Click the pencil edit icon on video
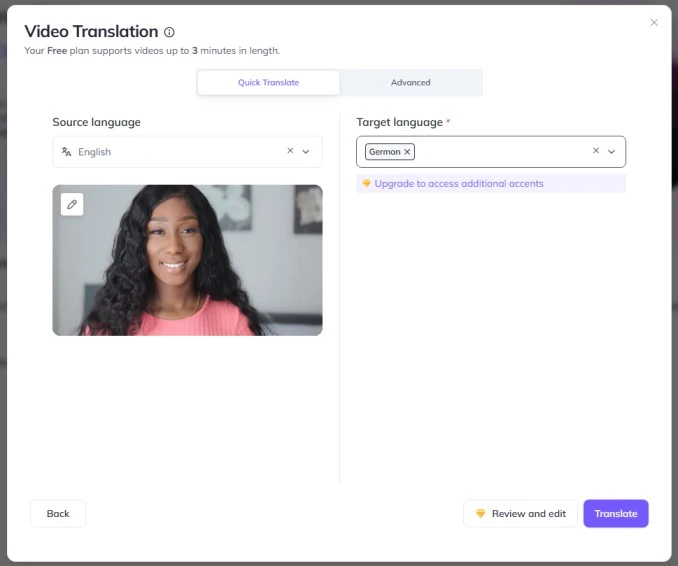 (72, 204)
